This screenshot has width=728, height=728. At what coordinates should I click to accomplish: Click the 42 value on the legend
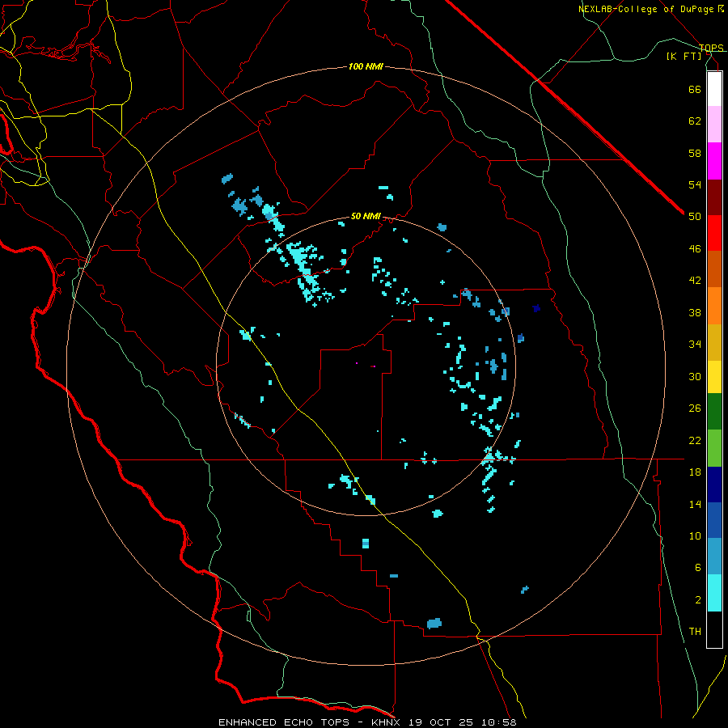coord(695,281)
